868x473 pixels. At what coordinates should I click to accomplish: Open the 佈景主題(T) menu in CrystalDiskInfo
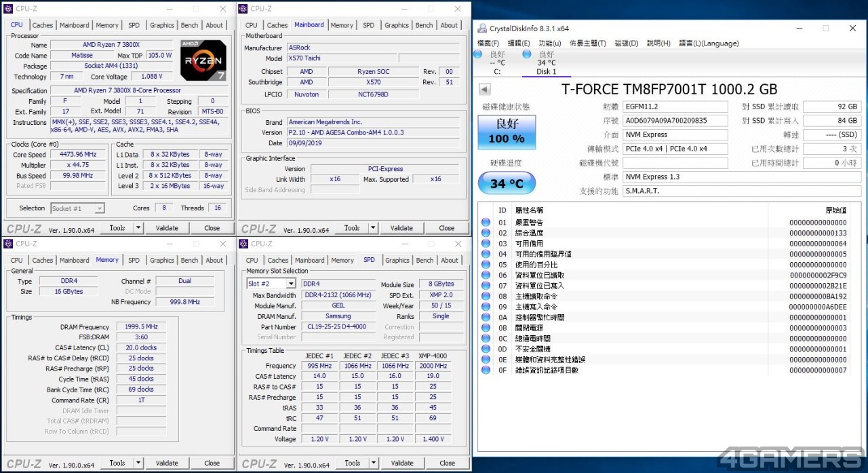[x=588, y=43]
